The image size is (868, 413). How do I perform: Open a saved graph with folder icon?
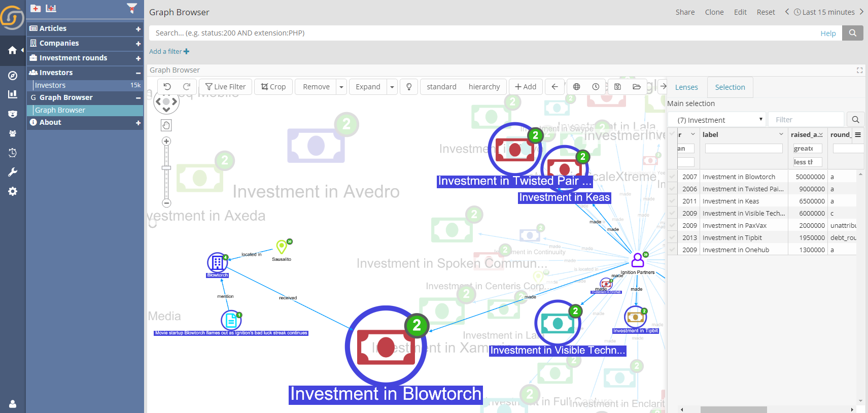coord(637,87)
